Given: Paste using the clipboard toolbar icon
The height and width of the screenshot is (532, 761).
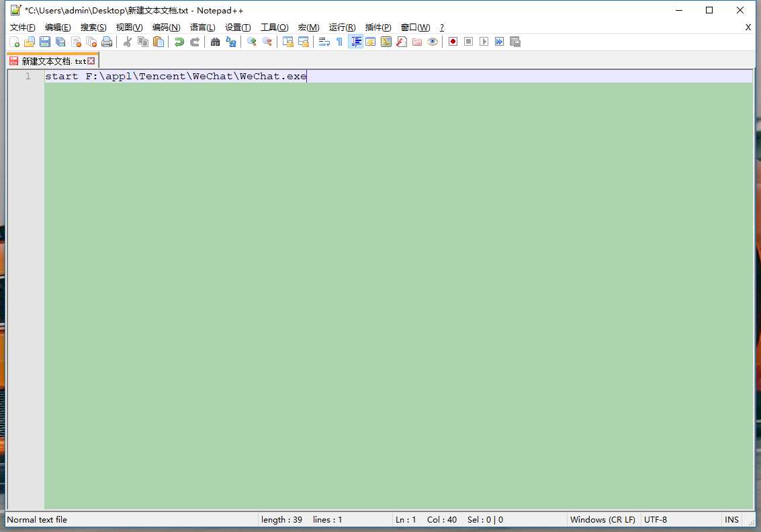Looking at the screenshot, I should point(159,42).
